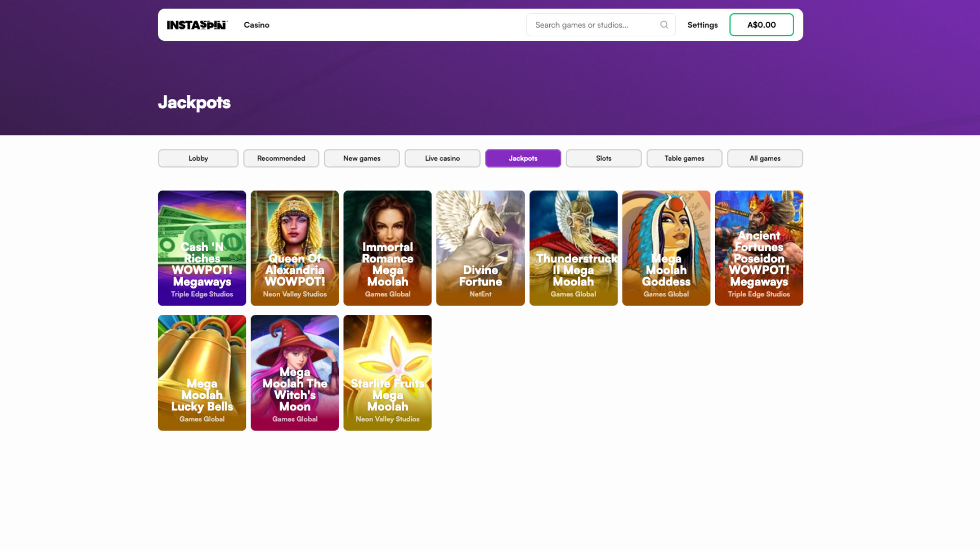The width and height of the screenshot is (980, 551).
Task: Open Queen Of Alexandria WOWPOT! game
Action: tap(295, 248)
